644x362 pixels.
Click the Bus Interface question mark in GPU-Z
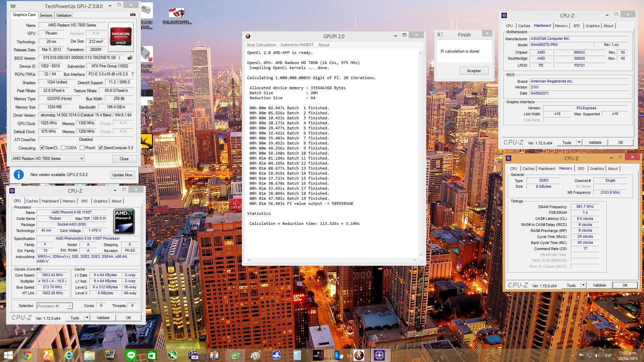click(x=132, y=74)
